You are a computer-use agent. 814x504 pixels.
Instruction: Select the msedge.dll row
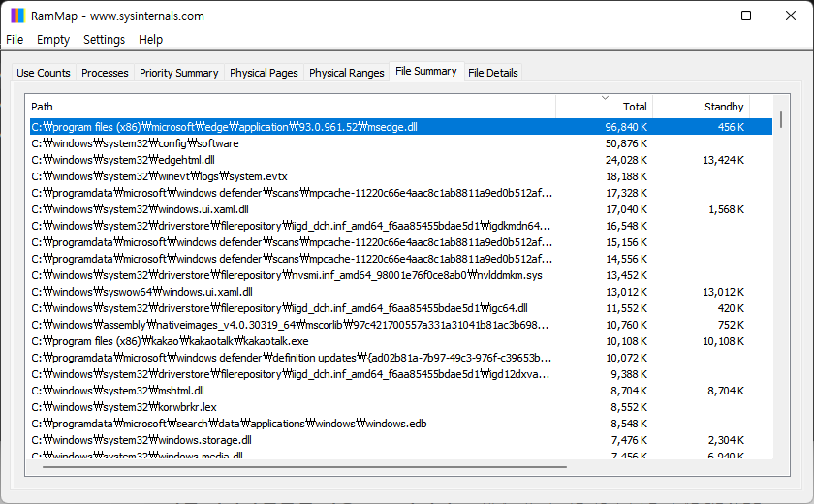coord(401,127)
